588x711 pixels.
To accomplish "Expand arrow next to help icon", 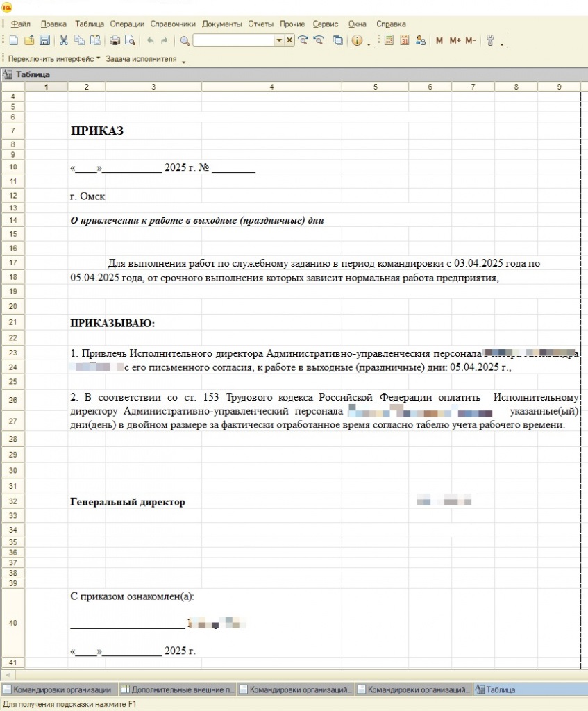I will [x=369, y=44].
